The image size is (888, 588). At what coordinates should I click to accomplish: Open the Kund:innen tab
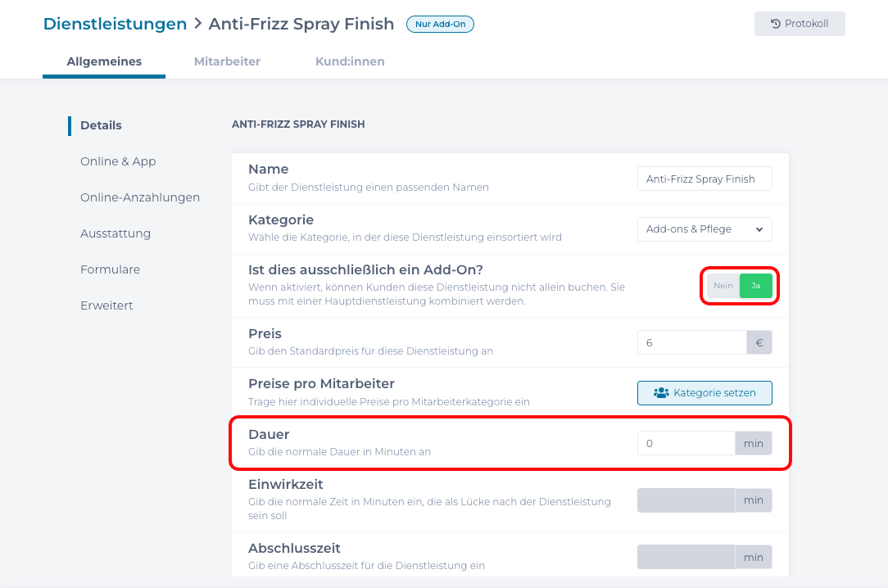350,61
